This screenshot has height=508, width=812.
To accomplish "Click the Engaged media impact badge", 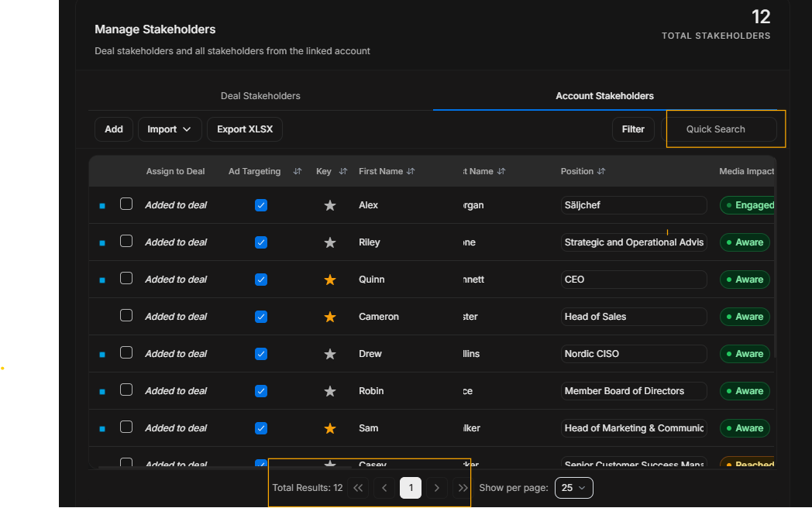I will click(747, 205).
